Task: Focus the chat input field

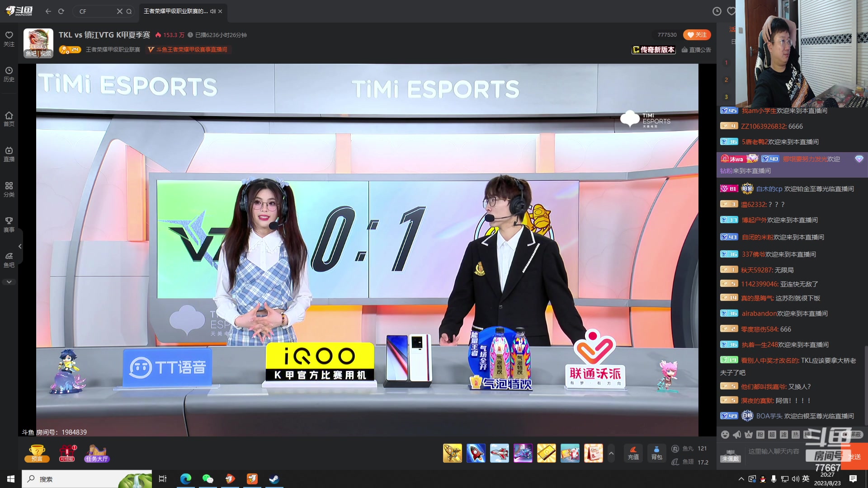Action: click(774, 452)
